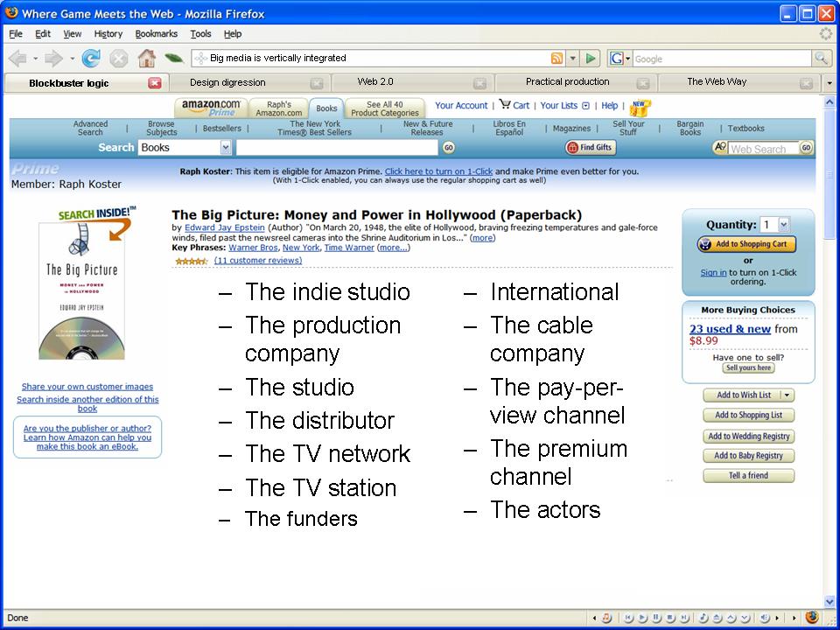Viewport: 840px width, 630px height.
Task: Open the Back history dropdown arrow
Action: (x=35, y=59)
